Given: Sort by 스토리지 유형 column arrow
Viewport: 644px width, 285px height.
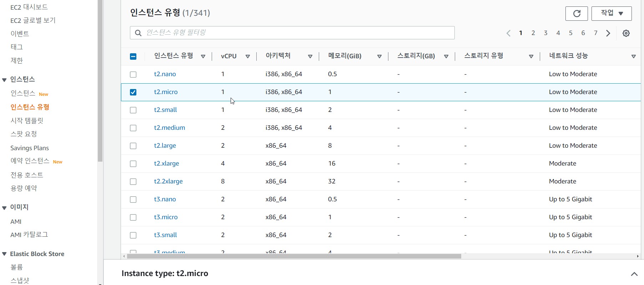Looking at the screenshot, I should [531, 56].
